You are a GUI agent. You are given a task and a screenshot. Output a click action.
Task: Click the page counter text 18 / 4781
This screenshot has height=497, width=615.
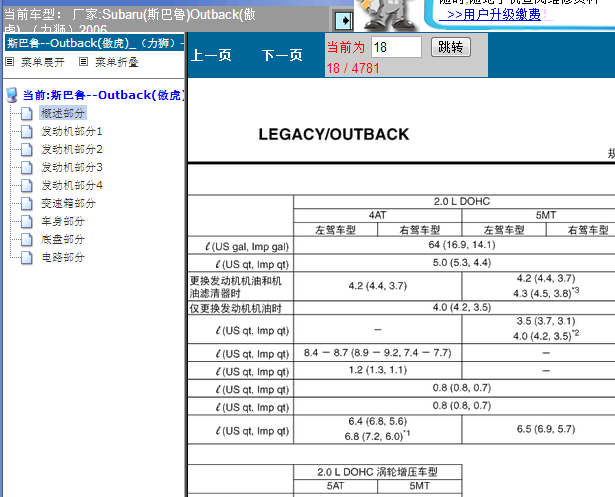click(x=353, y=68)
